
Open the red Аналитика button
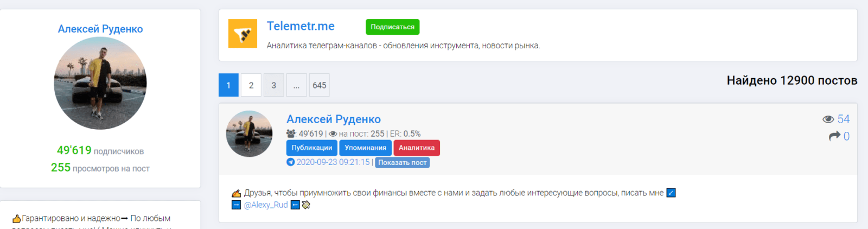tap(417, 148)
